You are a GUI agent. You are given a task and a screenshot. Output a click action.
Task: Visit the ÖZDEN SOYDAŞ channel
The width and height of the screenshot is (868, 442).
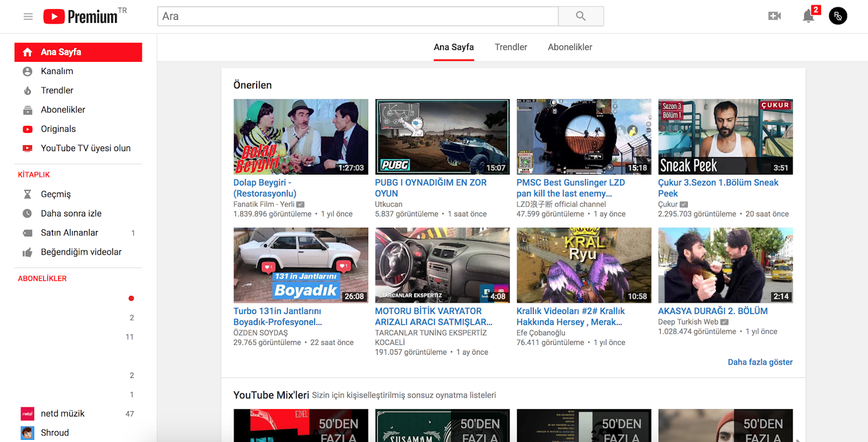(x=260, y=333)
